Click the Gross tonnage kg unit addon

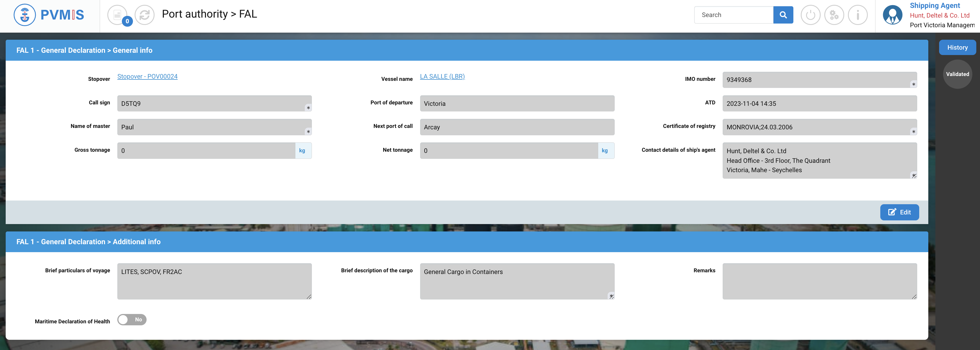click(x=303, y=151)
